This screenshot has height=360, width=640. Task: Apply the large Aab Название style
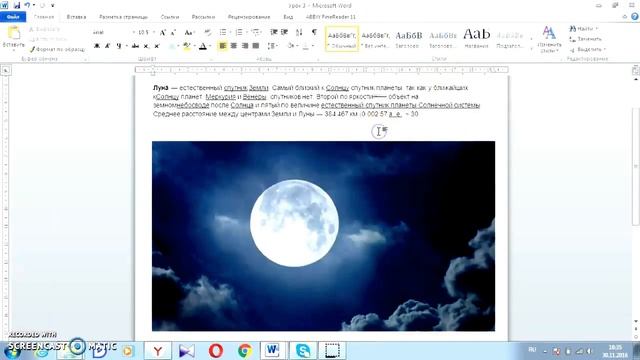[476, 39]
